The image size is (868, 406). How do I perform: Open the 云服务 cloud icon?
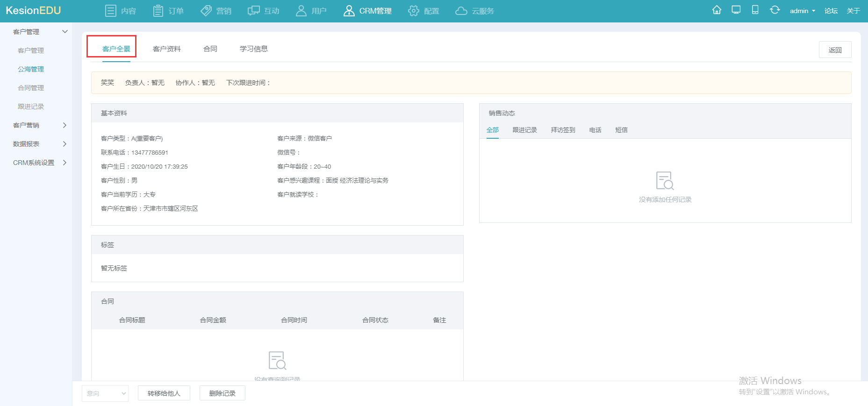click(x=461, y=11)
